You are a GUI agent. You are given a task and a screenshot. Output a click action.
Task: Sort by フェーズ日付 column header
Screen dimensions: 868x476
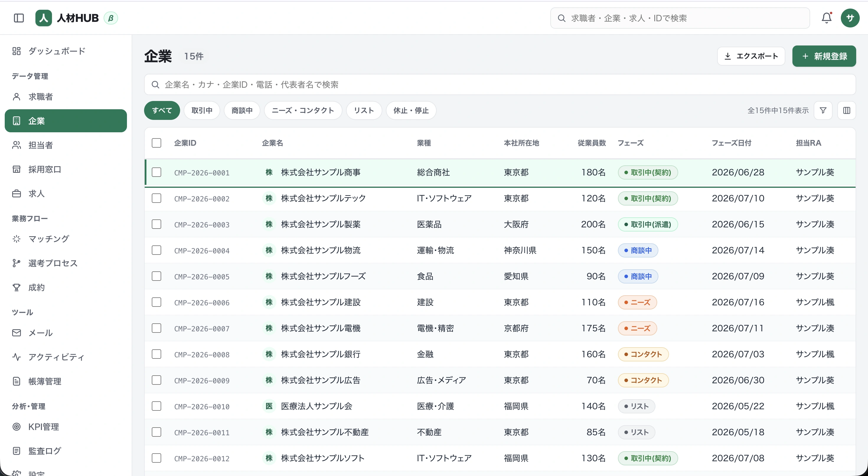732,143
